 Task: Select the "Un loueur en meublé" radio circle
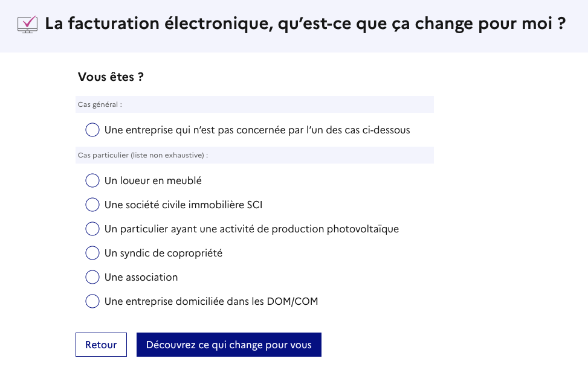pos(92,180)
